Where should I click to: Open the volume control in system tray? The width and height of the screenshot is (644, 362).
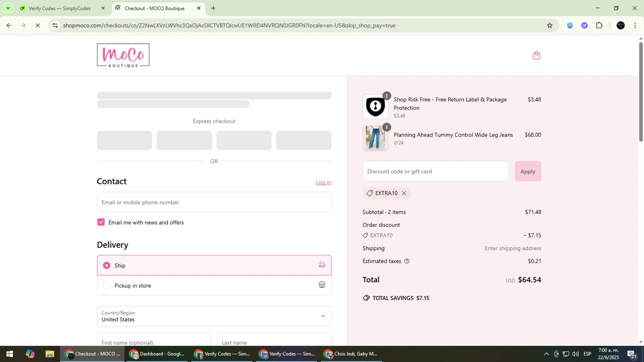click(x=575, y=354)
